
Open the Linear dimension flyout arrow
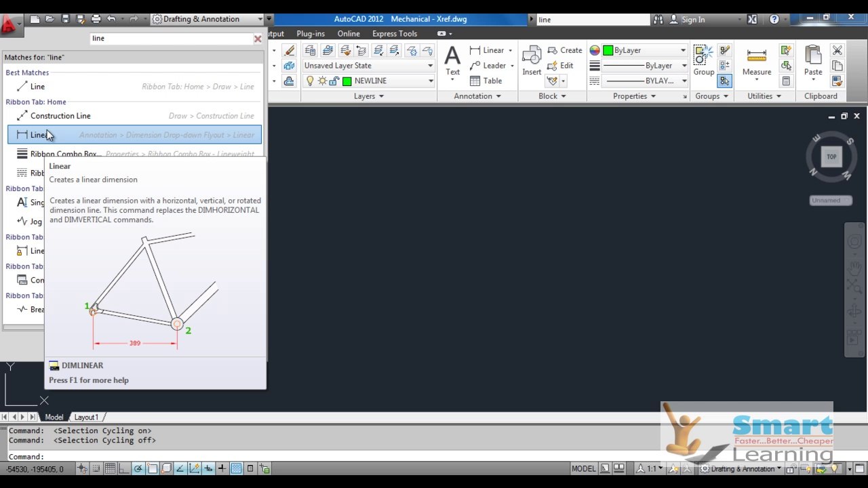point(511,50)
